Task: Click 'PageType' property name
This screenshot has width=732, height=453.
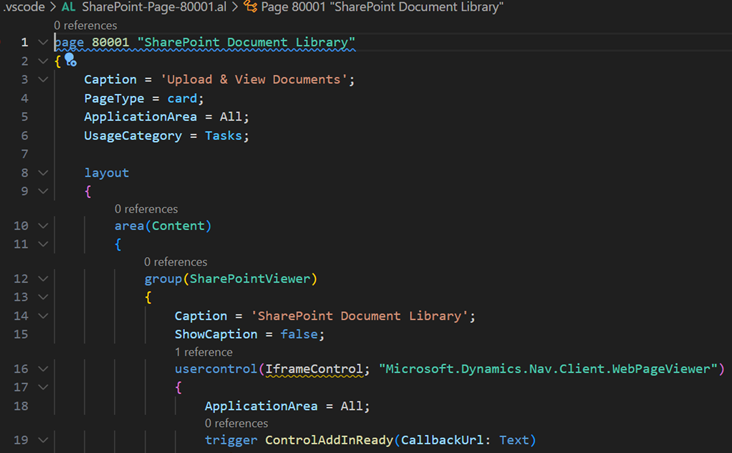Action: tap(114, 99)
